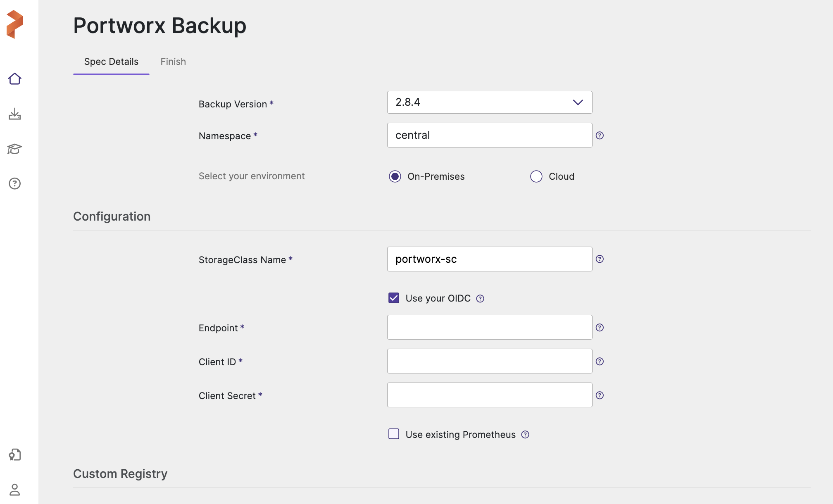Click into the Endpoint input field

(489, 327)
